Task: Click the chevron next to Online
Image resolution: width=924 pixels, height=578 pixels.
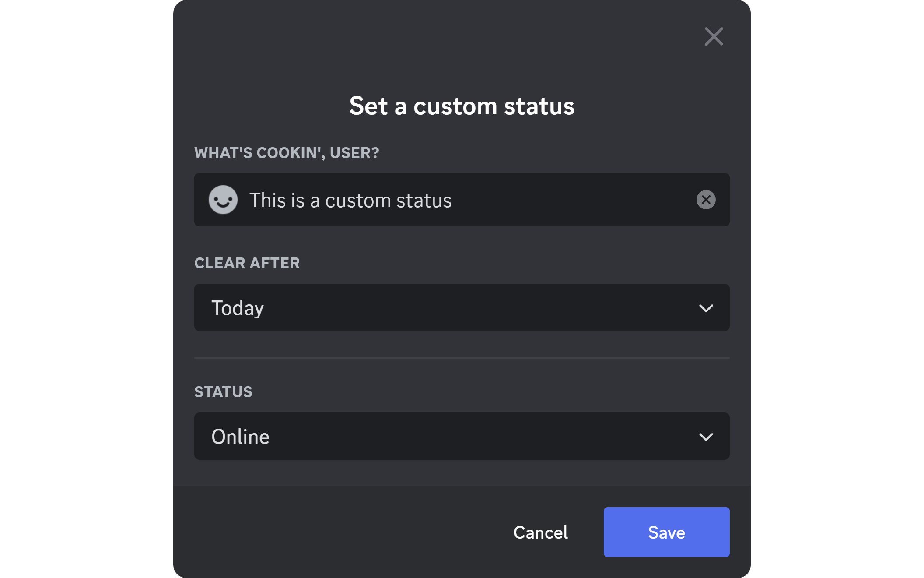Action: pyautogui.click(x=706, y=436)
